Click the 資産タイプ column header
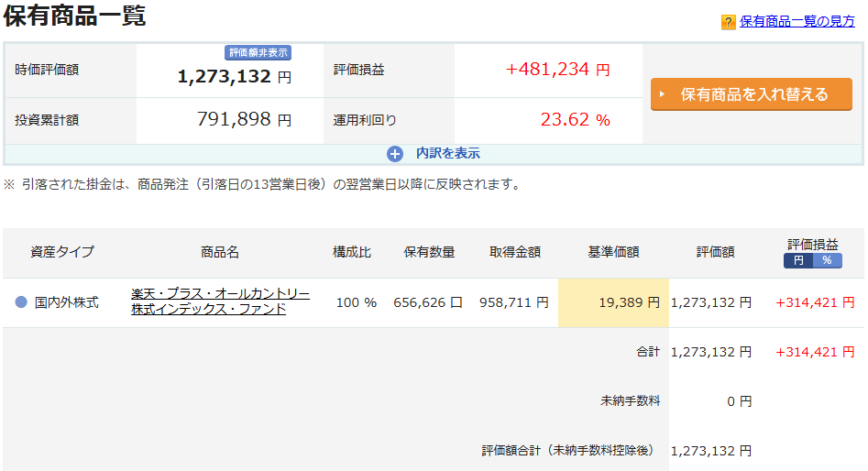The width and height of the screenshot is (868, 471). tap(62, 252)
